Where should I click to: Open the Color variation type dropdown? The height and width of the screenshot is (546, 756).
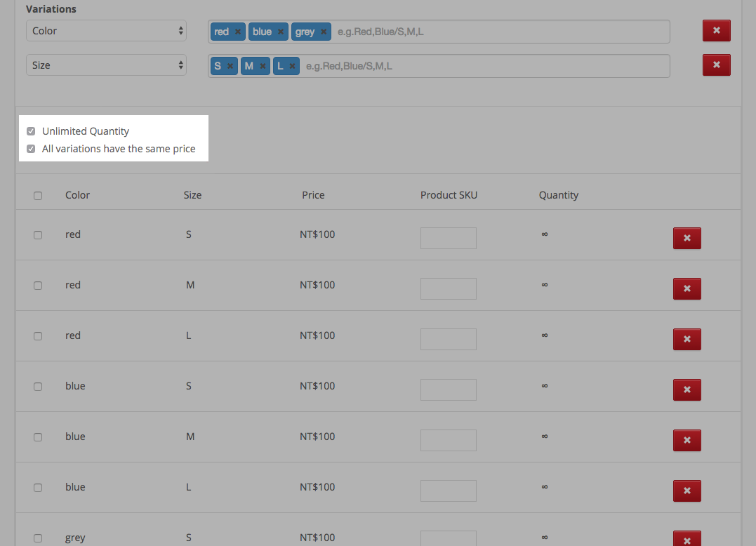(106, 31)
